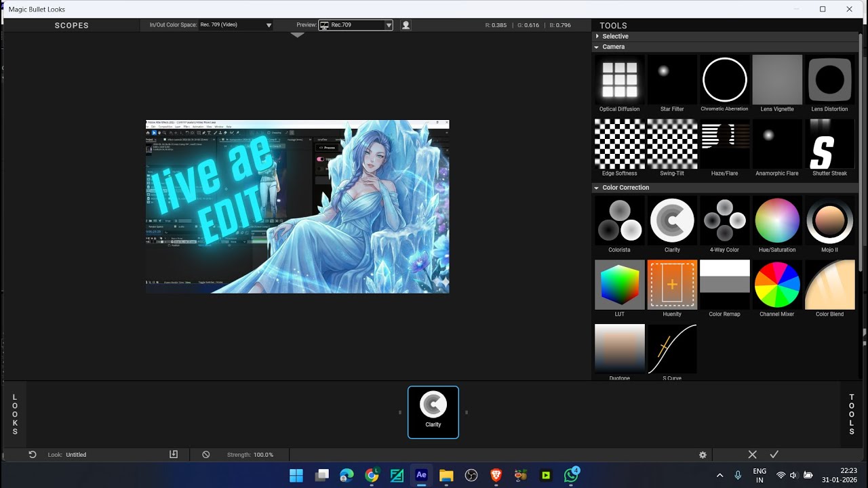The image size is (868, 488).
Task: Apply the look with the checkmark
Action: click(x=774, y=454)
